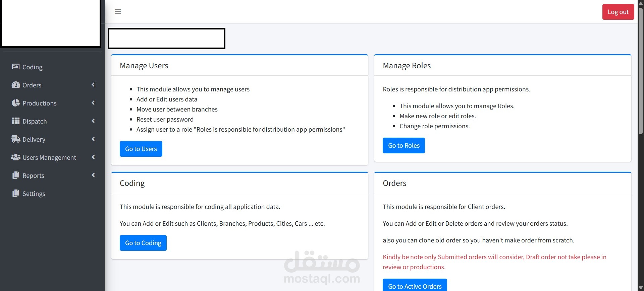Click the 'Move user between branches' bullet
This screenshot has width=644, height=291.
177,109
